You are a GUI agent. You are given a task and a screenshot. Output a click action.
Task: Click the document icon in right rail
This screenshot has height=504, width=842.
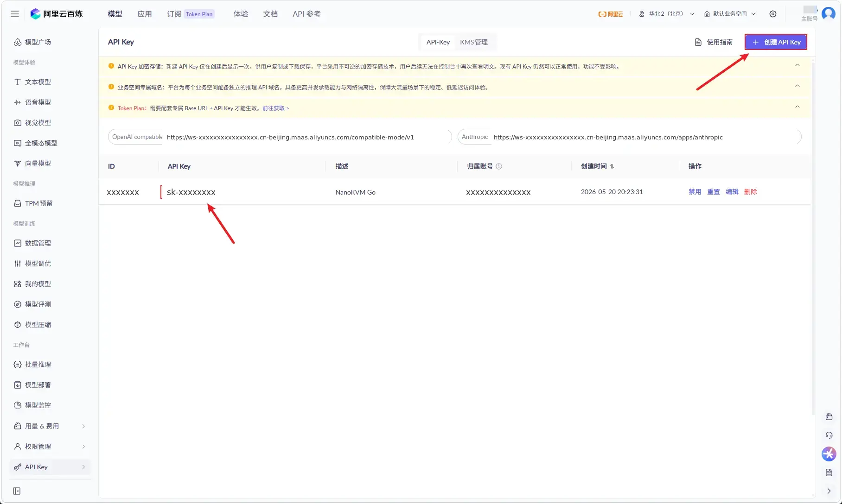[829, 472]
